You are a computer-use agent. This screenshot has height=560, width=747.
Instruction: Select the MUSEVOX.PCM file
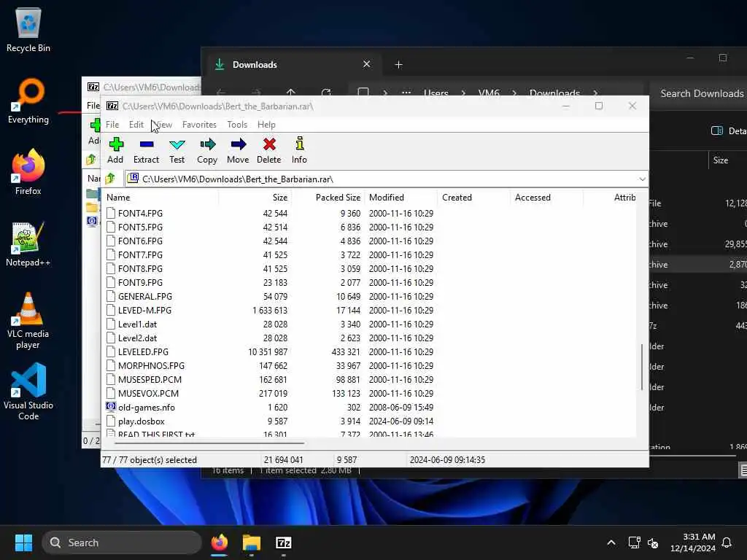(x=148, y=393)
